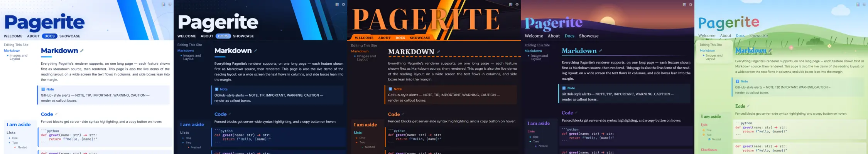This screenshot has width=868, height=154.
Task: Click edit pencil beside Code in dark navy panel
Action: tap(230, 114)
